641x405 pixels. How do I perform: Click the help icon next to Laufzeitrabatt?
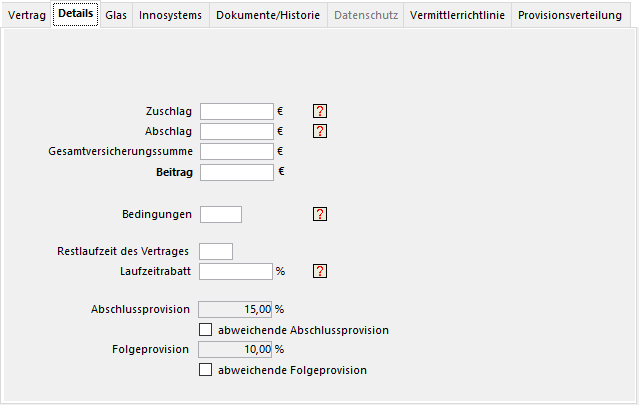320,271
